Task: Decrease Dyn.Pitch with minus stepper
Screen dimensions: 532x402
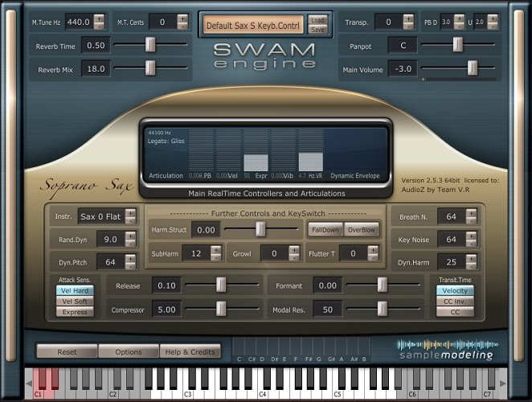Action: [131, 266]
